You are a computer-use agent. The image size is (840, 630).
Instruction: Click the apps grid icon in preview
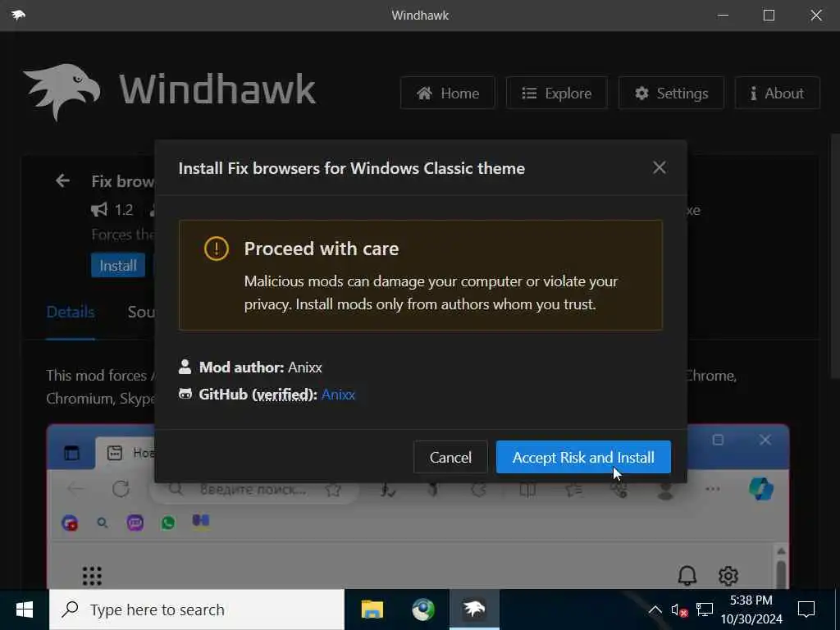92,576
